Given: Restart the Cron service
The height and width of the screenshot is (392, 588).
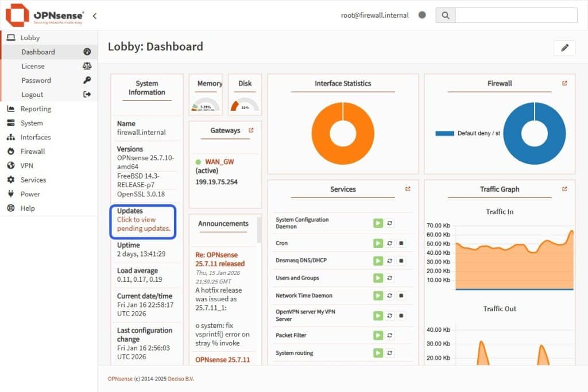Looking at the screenshot, I should pyautogui.click(x=389, y=243).
